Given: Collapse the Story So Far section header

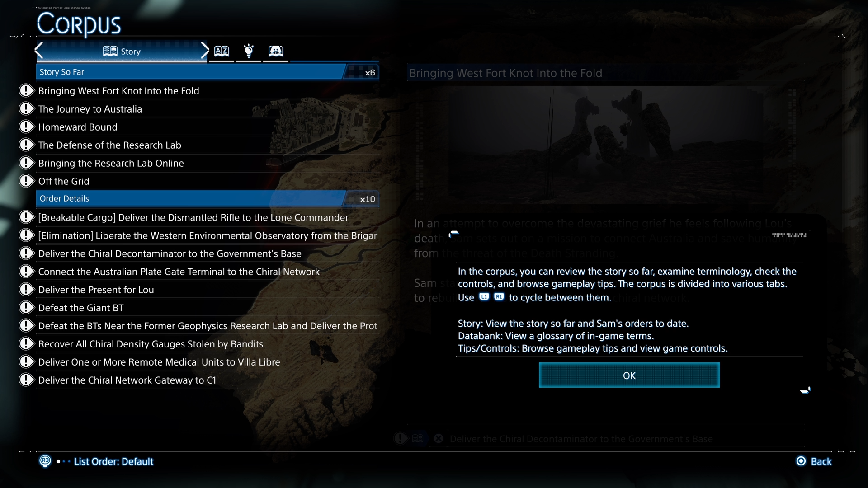Looking at the screenshot, I should click(x=208, y=72).
